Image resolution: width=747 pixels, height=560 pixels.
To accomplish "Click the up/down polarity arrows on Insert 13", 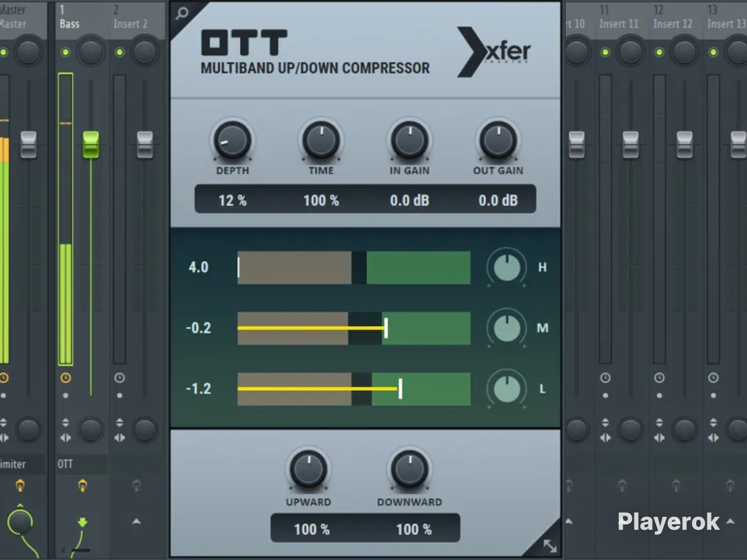I will [713, 422].
